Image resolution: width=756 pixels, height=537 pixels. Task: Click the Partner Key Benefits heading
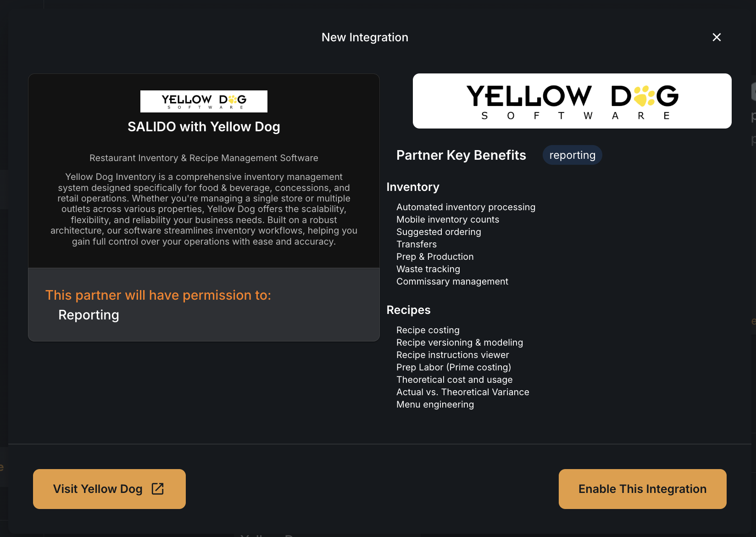[461, 155]
